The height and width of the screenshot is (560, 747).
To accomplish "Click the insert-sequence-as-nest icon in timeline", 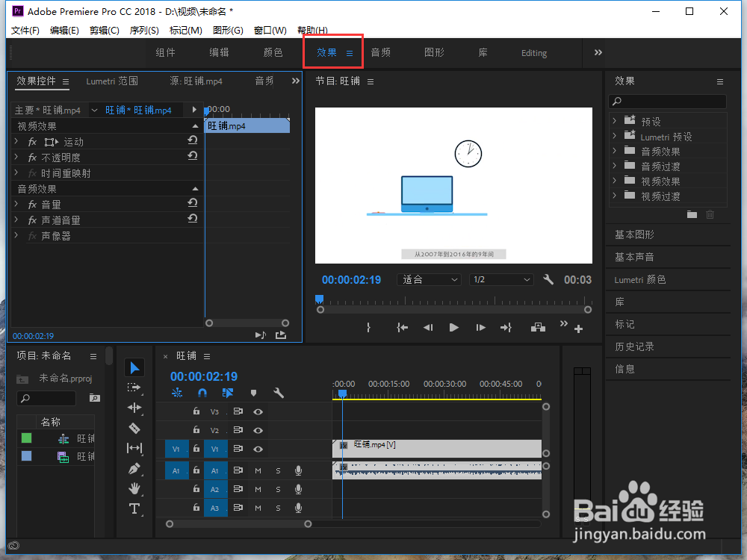I will 177,393.
